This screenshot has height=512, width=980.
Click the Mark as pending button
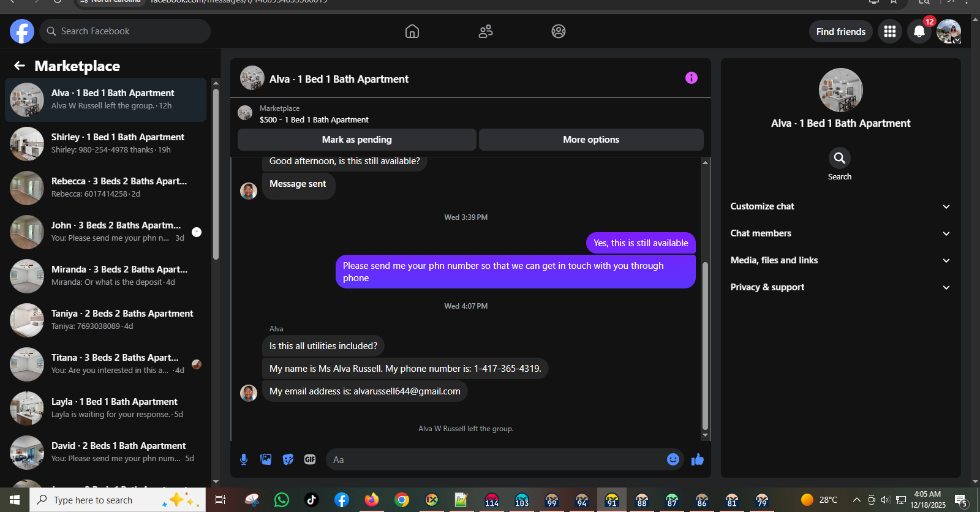tap(357, 140)
